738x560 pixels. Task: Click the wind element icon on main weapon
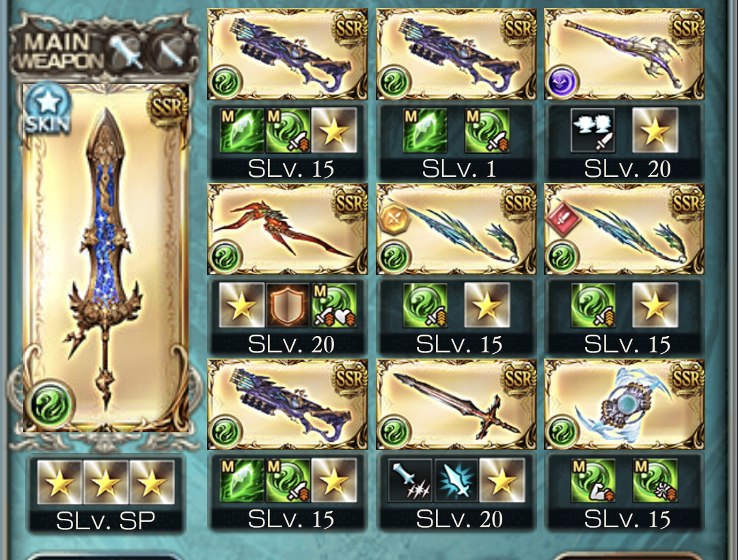point(50,404)
